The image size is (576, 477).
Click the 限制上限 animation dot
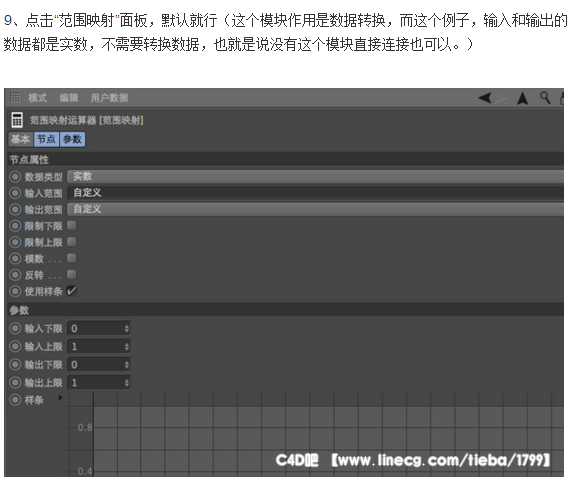point(15,242)
